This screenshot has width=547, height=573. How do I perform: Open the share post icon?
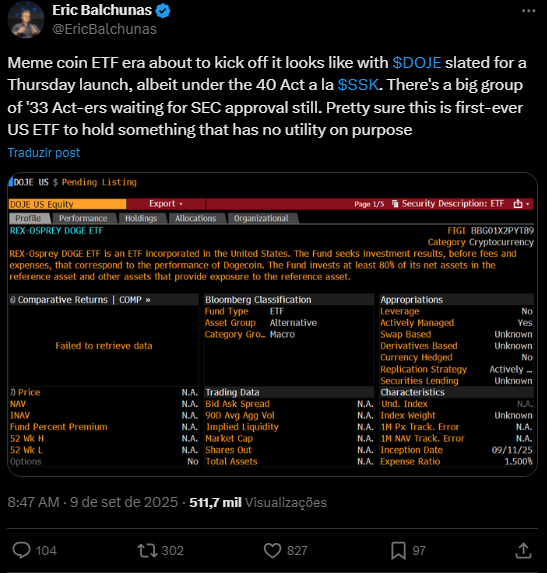pyautogui.click(x=523, y=550)
